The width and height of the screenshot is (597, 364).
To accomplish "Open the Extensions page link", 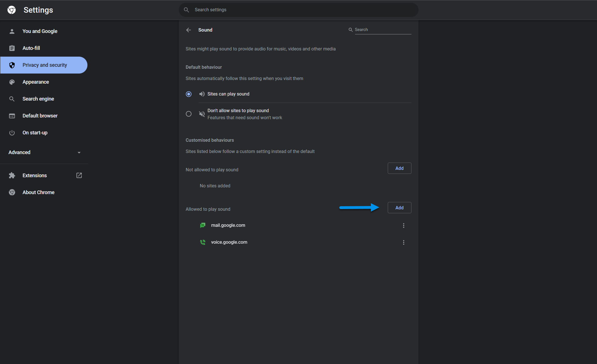I will pyautogui.click(x=44, y=176).
